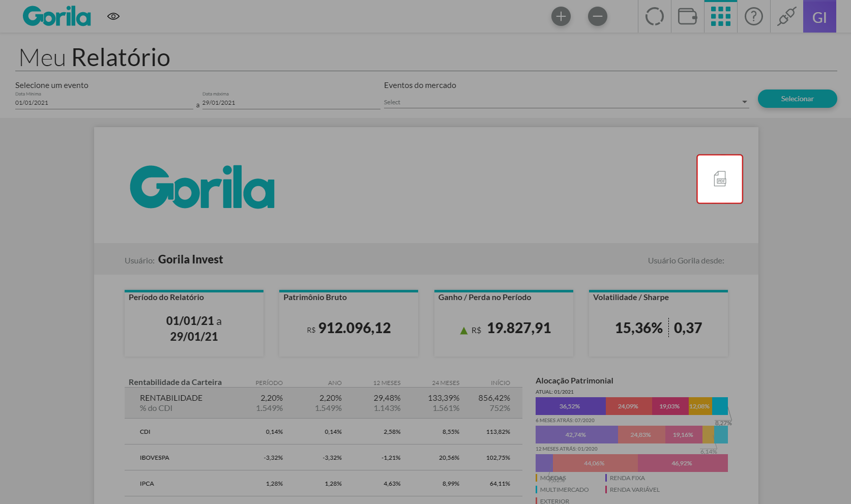Select the CDI row label
The height and width of the screenshot is (504, 851).
145,432
